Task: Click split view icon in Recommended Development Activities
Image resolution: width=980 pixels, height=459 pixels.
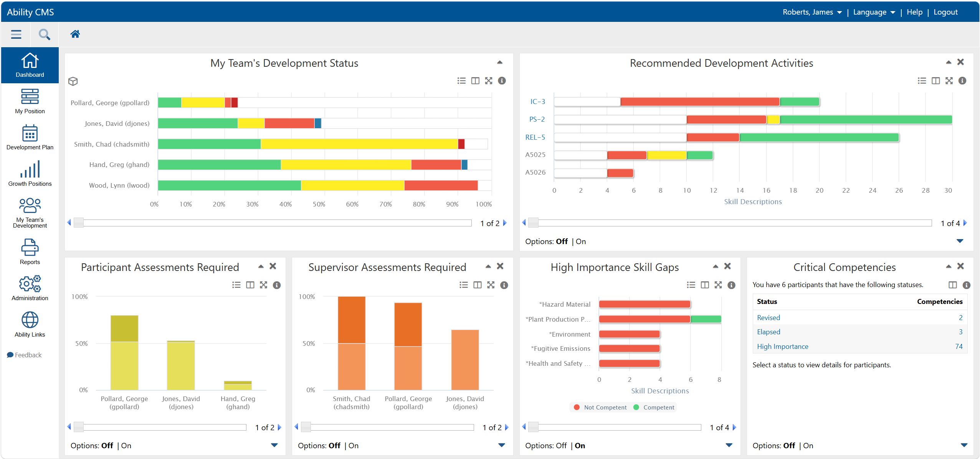Action: [936, 81]
